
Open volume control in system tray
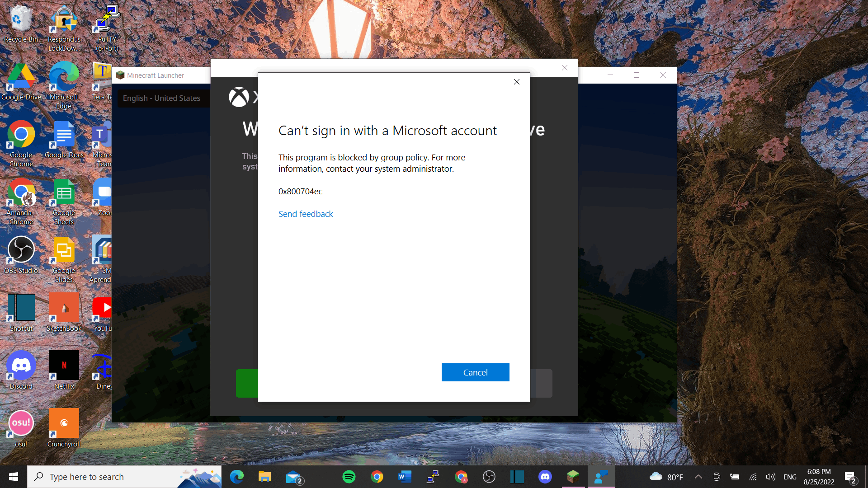pos(771,477)
